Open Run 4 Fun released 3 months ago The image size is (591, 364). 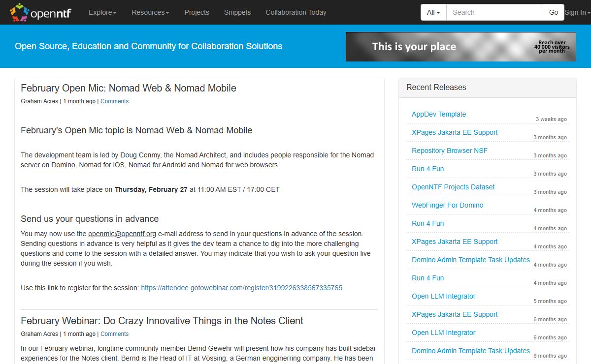pos(428,169)
